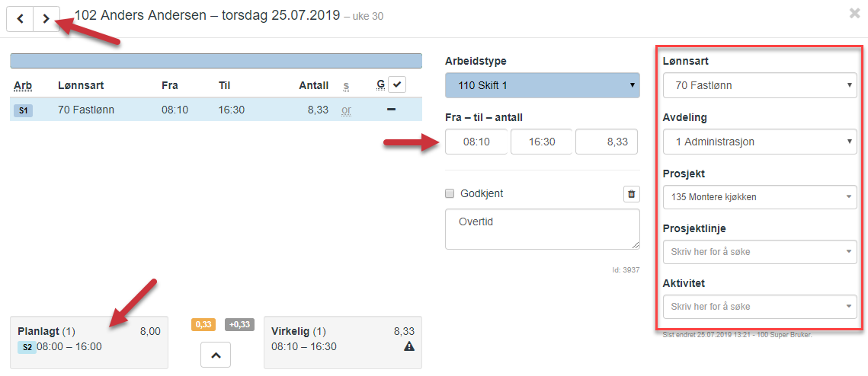Click the warning triangle in Virkelig box
This screenshot has height=376, width=868.
point(409,346)
